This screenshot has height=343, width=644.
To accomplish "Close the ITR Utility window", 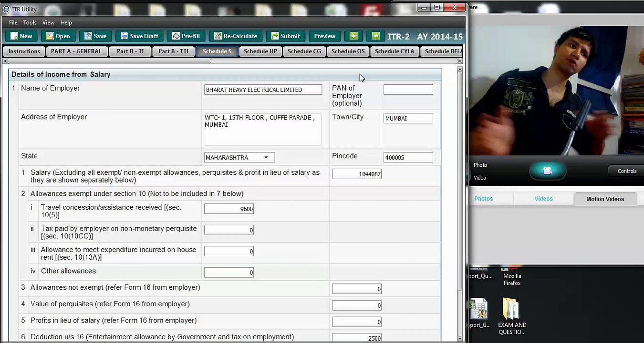I will (454, 7).
